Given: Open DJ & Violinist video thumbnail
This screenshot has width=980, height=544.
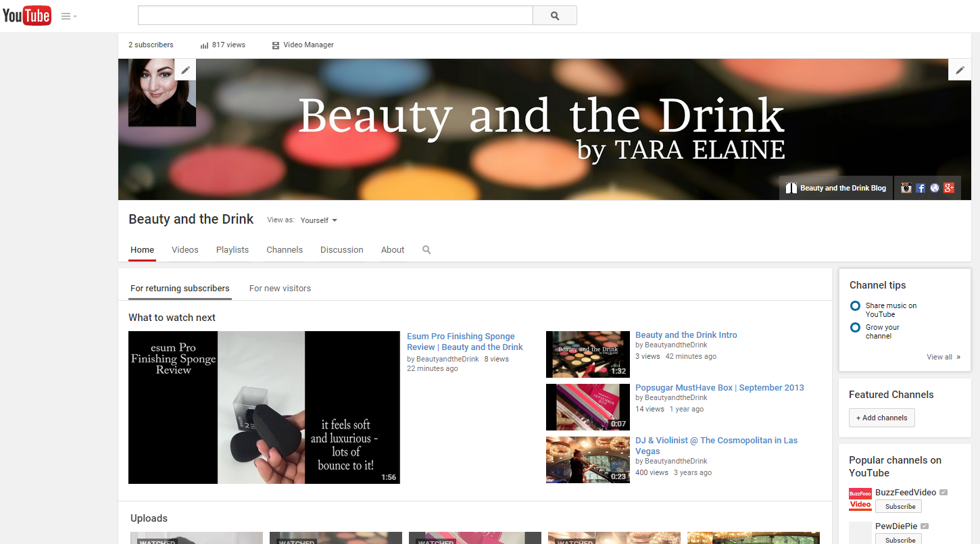Looking at the screenshot, I should point(588,460).
